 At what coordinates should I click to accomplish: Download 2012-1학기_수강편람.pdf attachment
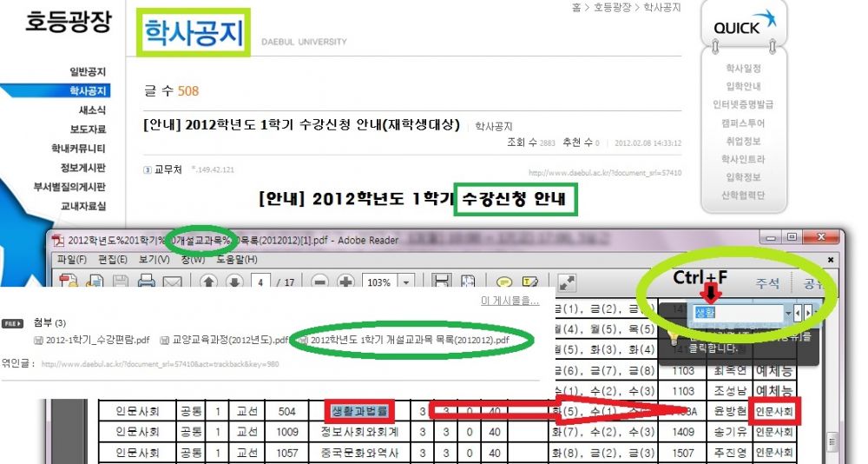[x=97, y=340]
